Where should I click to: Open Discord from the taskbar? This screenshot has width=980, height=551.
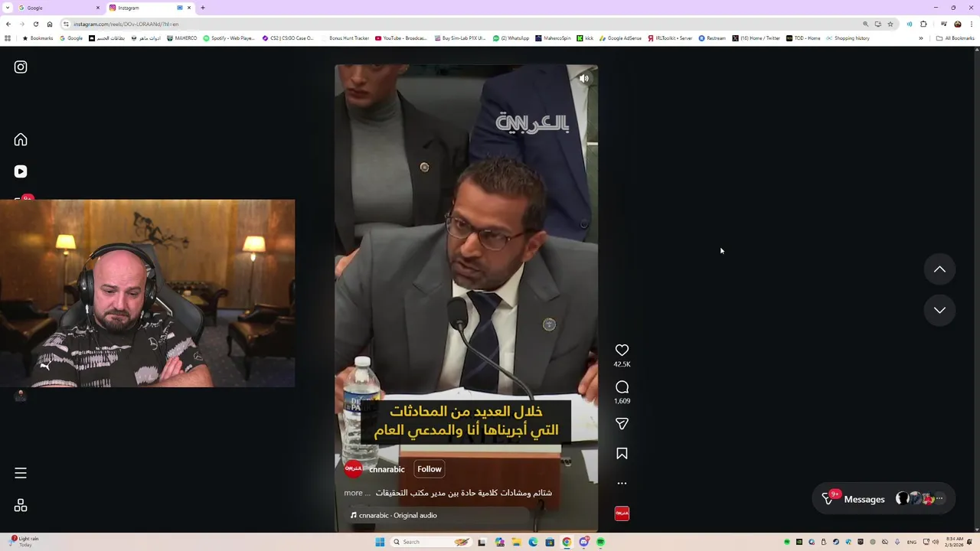click(x=583, y=543)
